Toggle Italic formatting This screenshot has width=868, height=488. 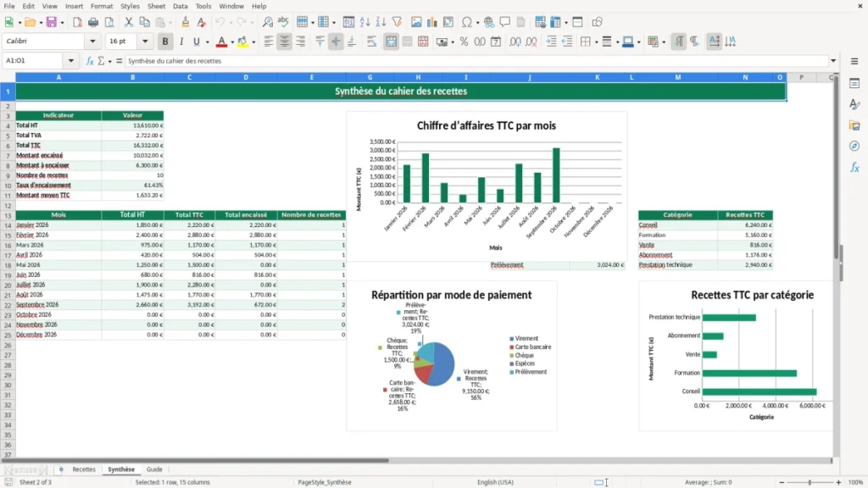(x=181, y=42)
